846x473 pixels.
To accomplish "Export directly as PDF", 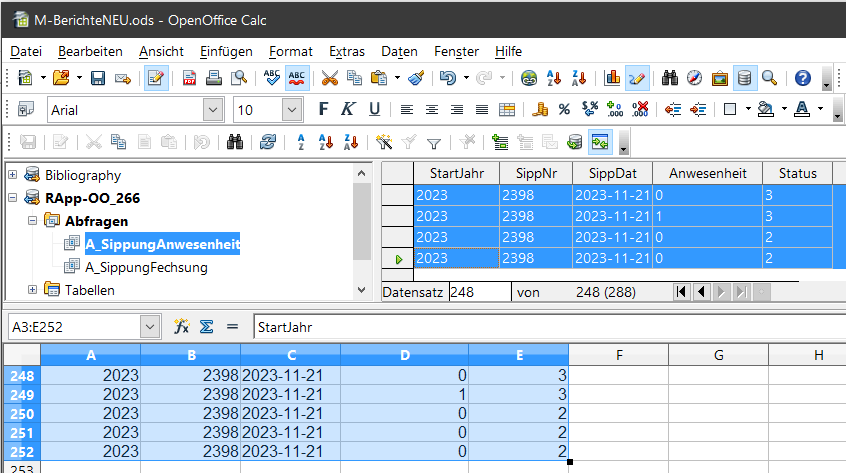I will 189,78.
